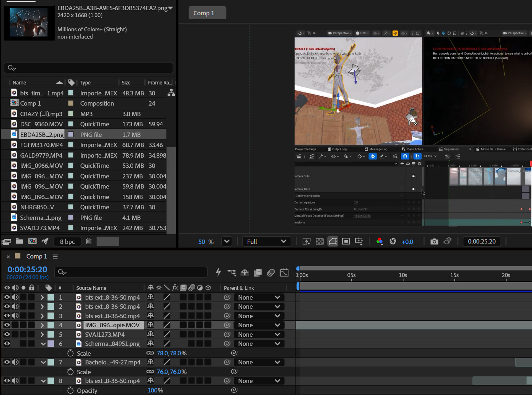Click label color swatch for Comp 1 project item
The width and height of the screenshot is (532, 395).
pos(71,103)
